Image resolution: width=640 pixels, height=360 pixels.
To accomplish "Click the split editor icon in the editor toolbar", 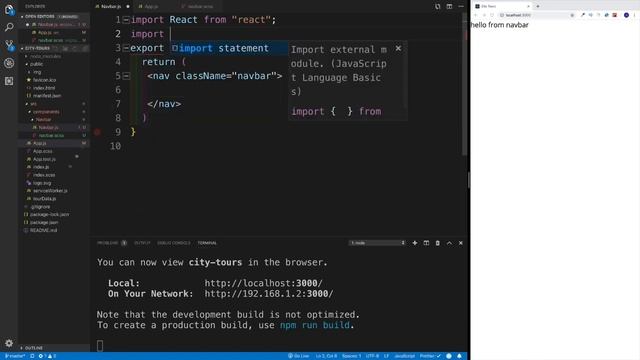I will coord(449,7).
